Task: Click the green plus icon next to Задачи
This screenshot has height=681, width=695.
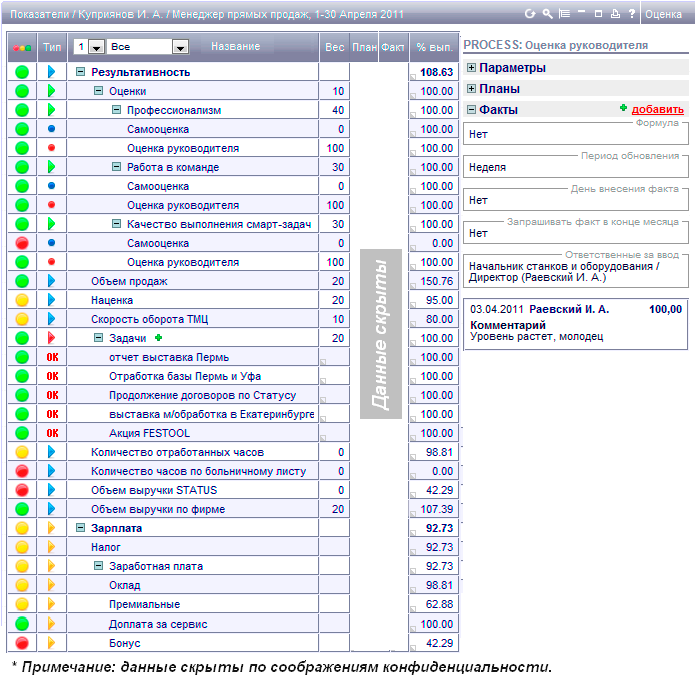Action: pos(158,338)
